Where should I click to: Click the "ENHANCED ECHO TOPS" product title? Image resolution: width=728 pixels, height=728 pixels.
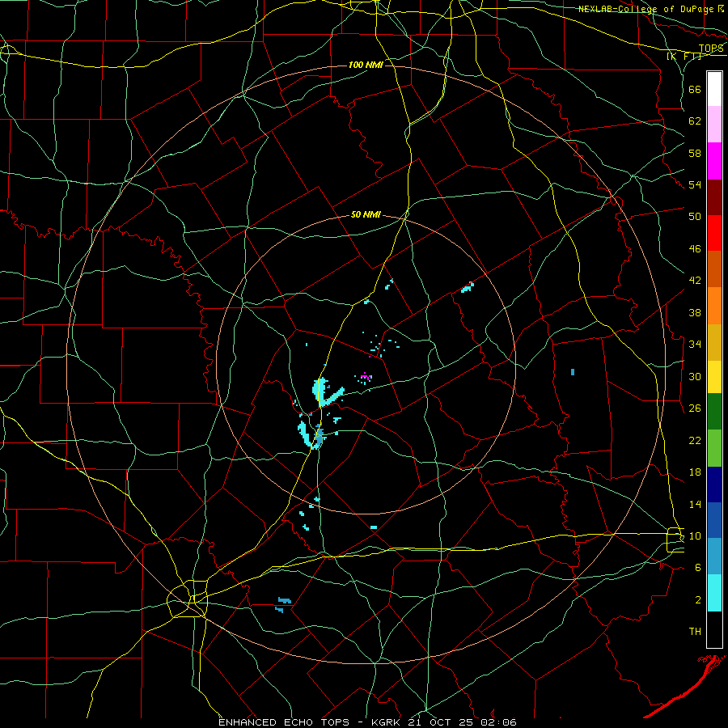click(x=284, y=722)
